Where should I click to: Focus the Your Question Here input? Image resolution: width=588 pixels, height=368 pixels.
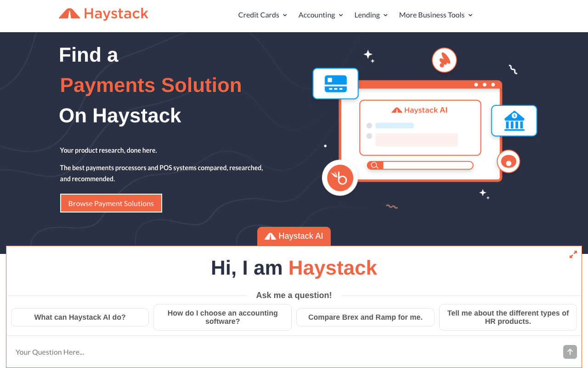coord(285,352)
